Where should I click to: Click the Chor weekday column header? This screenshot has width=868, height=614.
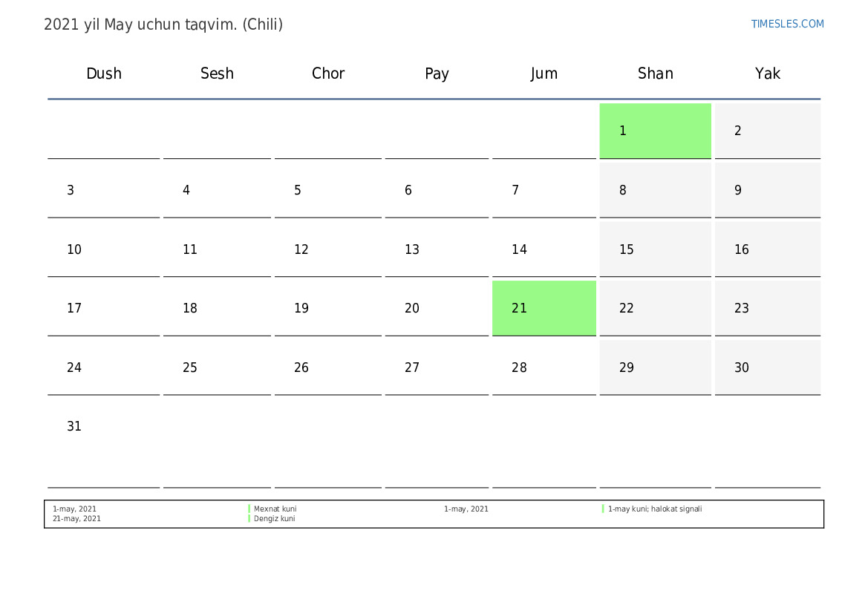pos(328,74)
